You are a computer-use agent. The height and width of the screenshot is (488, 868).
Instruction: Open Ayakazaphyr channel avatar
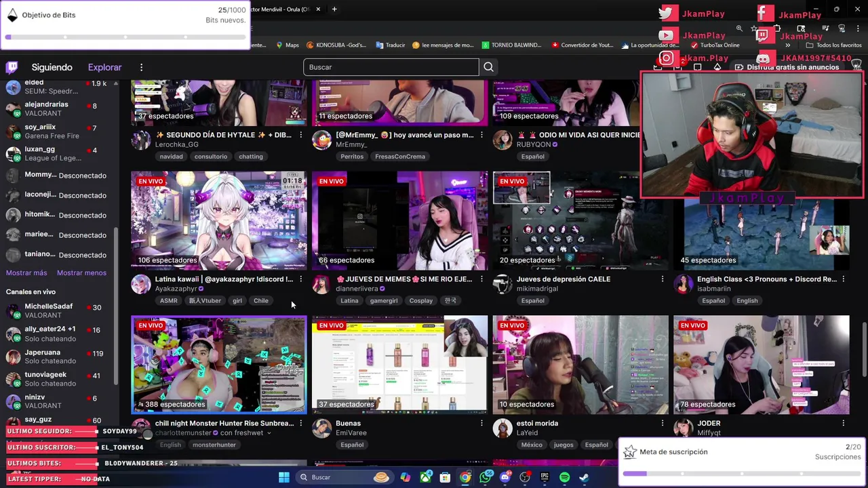pyautogui.click(x=141, y=284)
